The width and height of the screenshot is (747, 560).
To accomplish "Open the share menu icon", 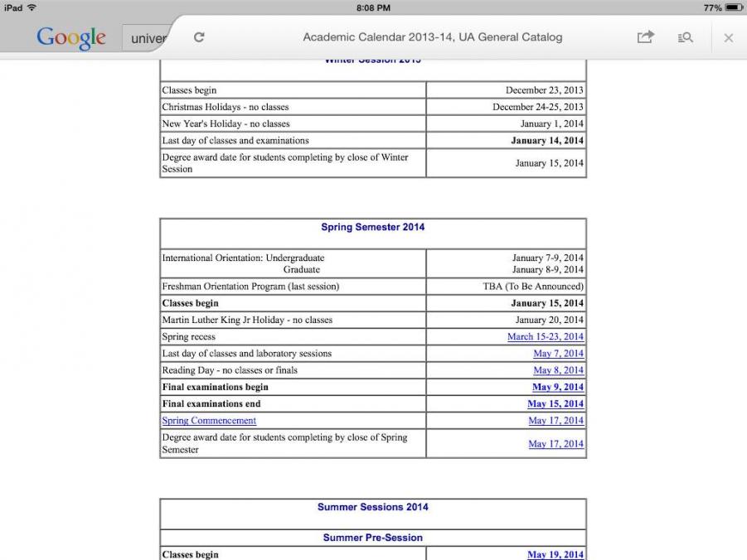I will pyautogui.click(x=645, y=37).
